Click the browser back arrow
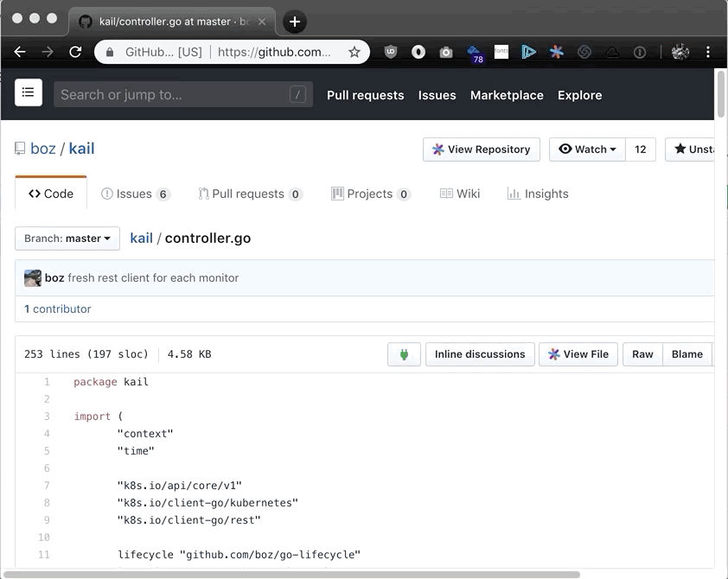The height and width of the screenshot is (579, 728). 20,52
